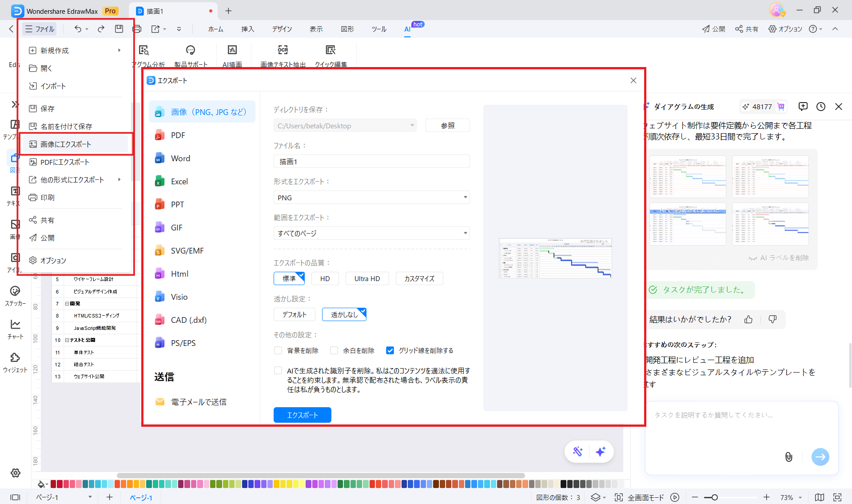Open the 範囲をエクスポート dropdown

(x=371, y=233)
